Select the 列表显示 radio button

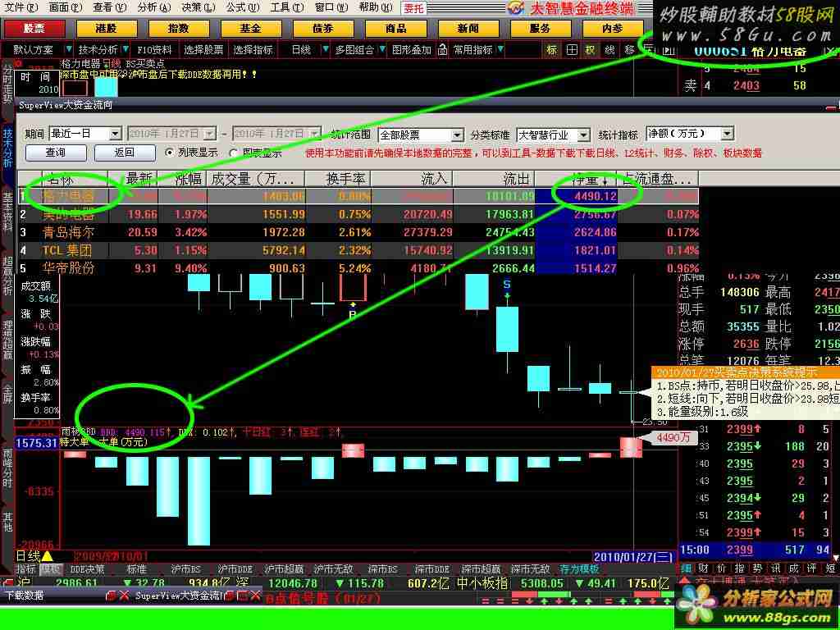pyautogui.click(x=169, y=153)
